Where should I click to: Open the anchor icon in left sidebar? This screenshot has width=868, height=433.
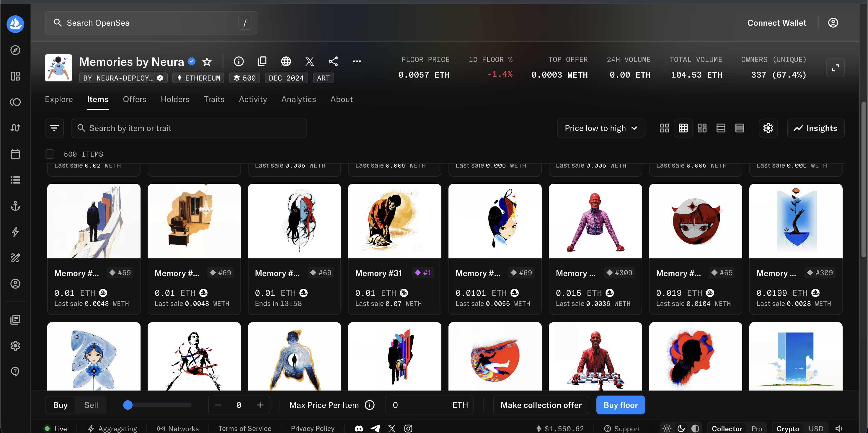tap(15, 206)
